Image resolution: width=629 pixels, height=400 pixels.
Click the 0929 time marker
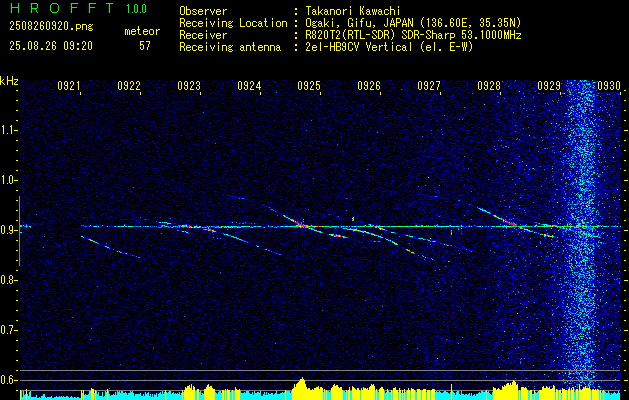549,85
